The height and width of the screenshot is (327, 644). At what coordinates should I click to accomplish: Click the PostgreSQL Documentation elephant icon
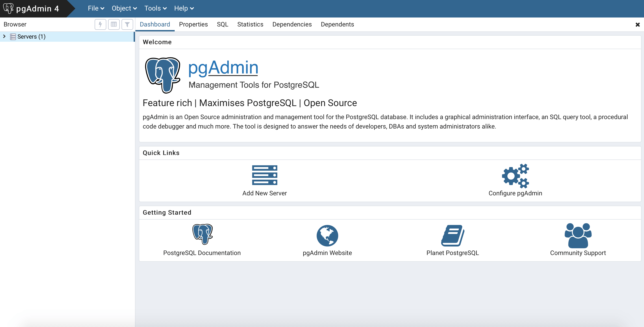pyautogui.click(x=202, y=234)
